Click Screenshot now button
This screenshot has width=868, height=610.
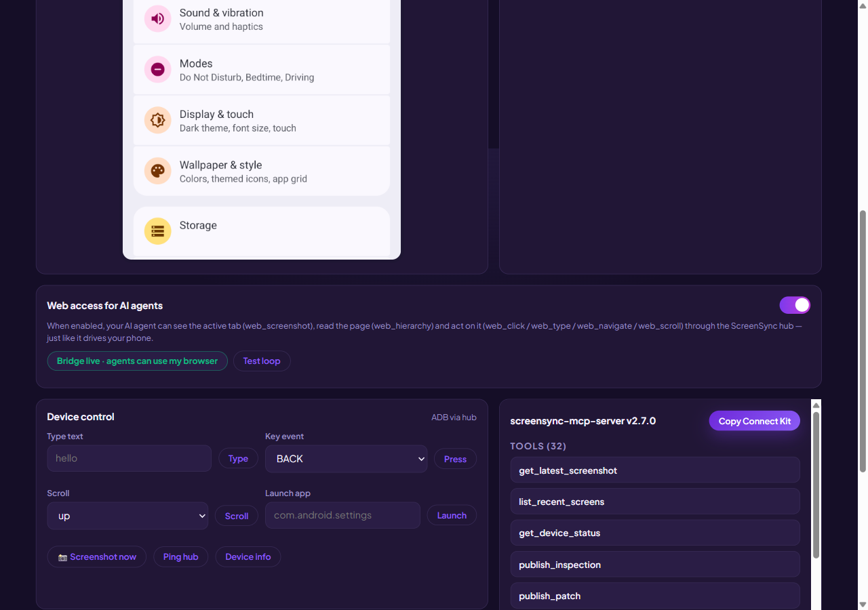tap(97, 557)
